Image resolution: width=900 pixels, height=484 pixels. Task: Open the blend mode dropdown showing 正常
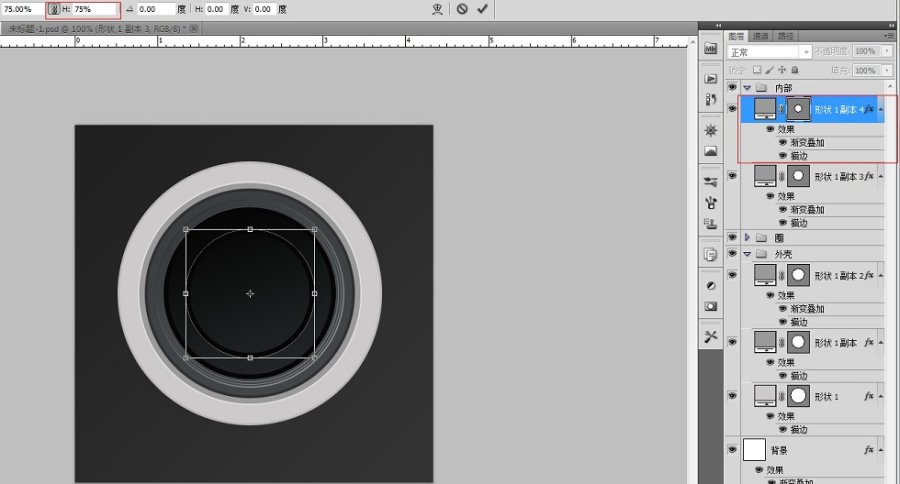tap(770, 52)
